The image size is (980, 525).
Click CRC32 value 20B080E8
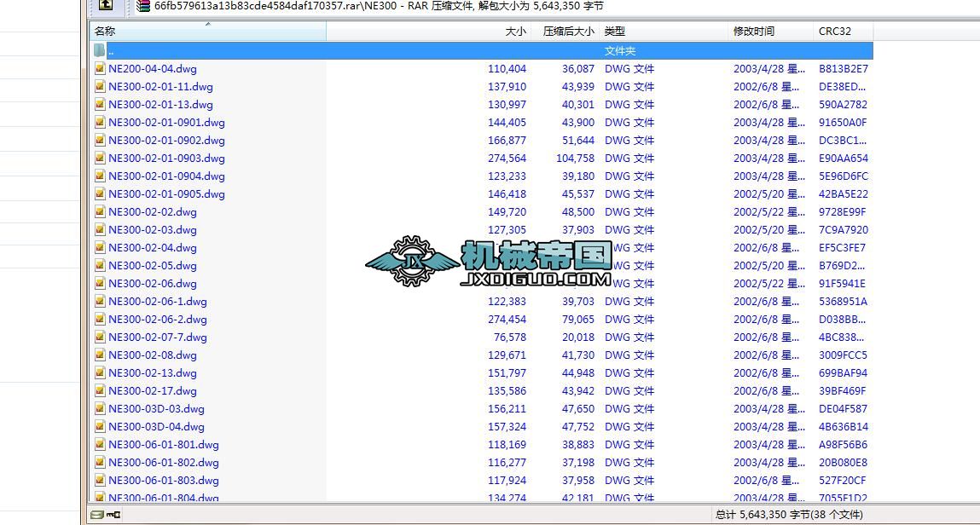pyautogui.click(x=844, y=463)
